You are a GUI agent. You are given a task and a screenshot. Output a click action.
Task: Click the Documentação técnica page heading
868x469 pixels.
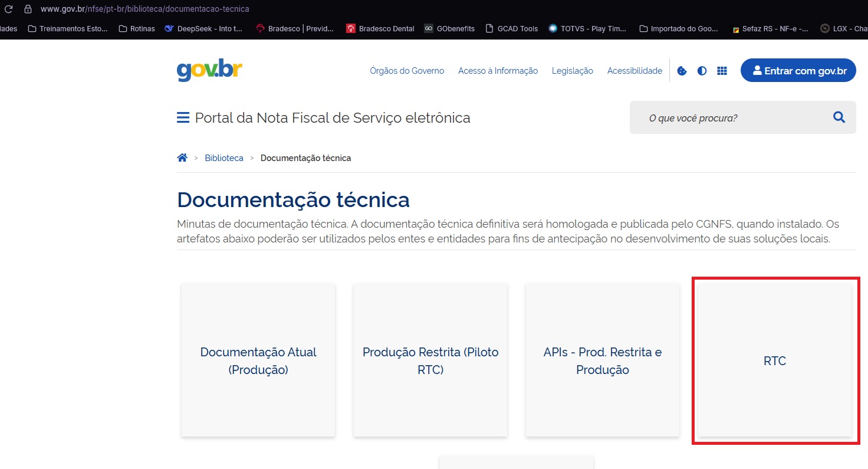(293, 199)
